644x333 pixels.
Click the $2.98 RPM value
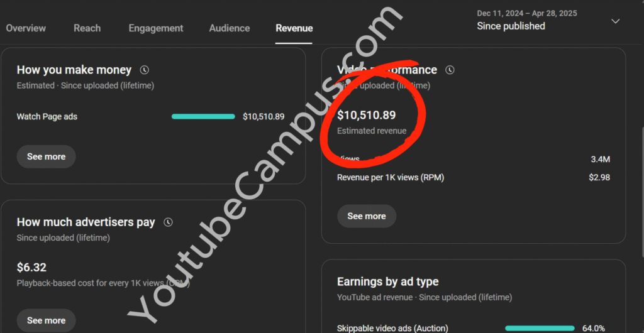click(599, 178)
